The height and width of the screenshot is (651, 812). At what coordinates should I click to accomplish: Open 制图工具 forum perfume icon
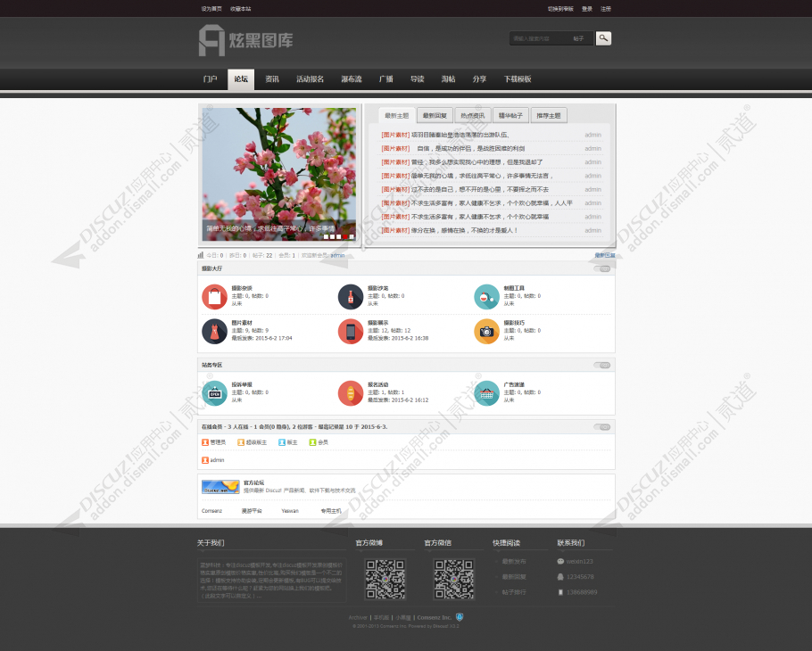tap(487, 297)
